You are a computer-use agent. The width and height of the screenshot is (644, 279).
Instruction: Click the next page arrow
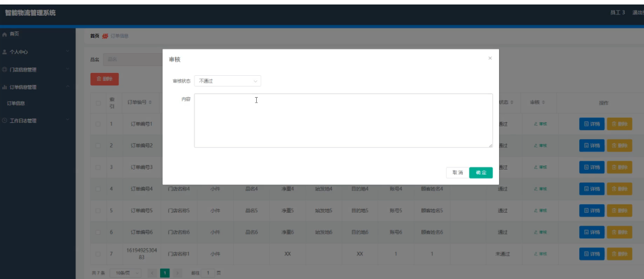[x=178, y=273]
